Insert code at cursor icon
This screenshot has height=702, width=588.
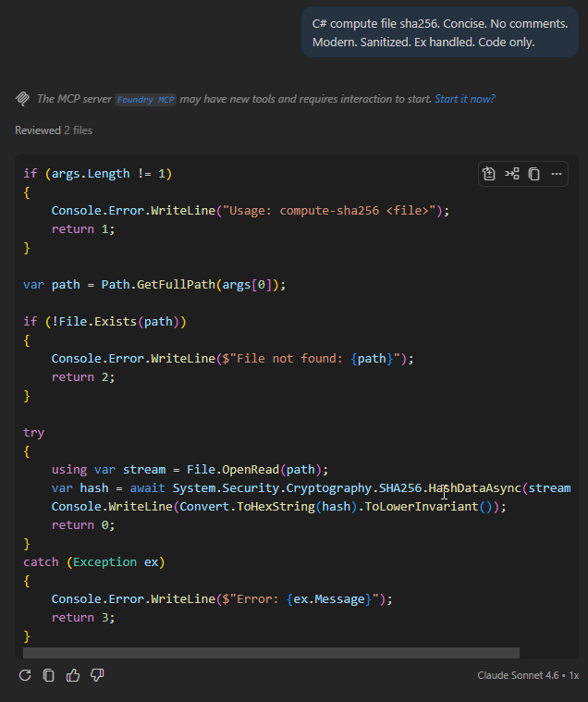pyautogui.click(x=512, y=174)
